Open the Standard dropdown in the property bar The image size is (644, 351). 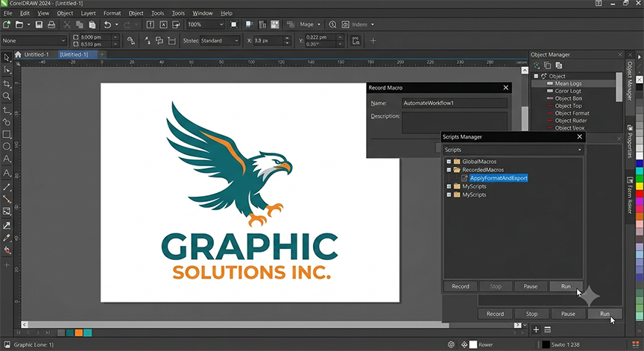click(220, 41)
